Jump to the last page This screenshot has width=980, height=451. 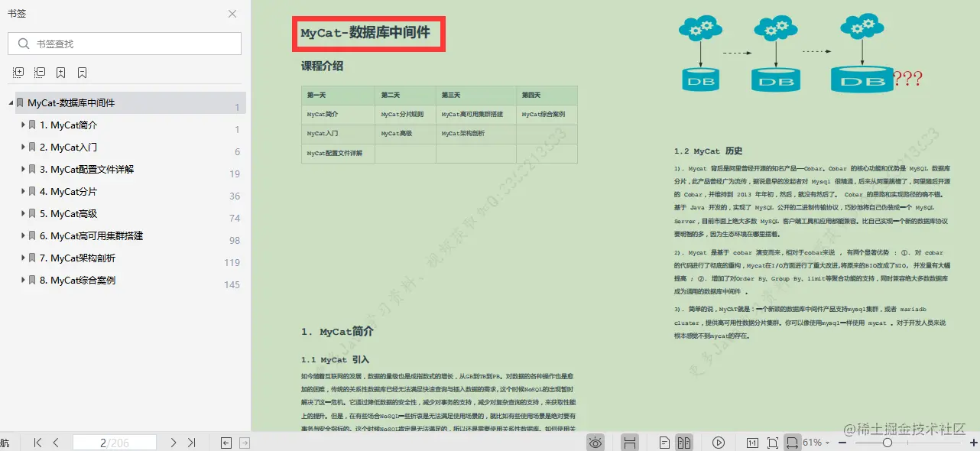(192, 442)
